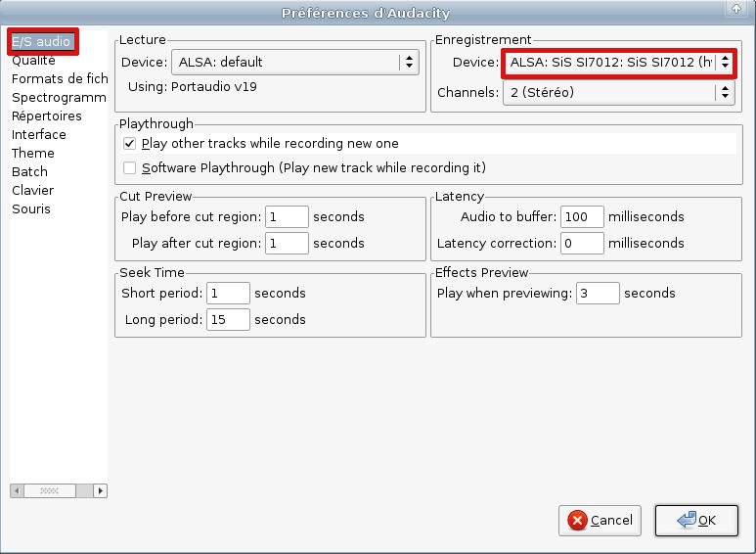
Task: Click the Long period seconds field
Action: [228, 320]
